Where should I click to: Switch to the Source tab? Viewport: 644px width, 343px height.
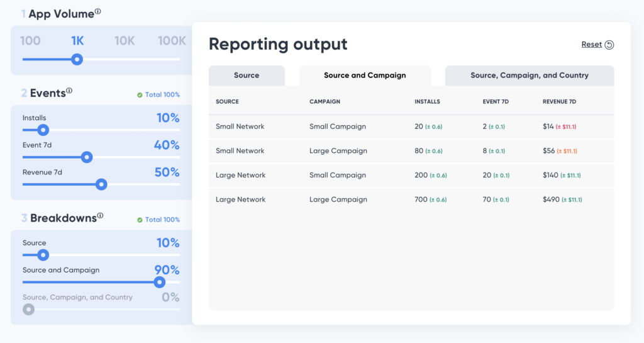247,76
